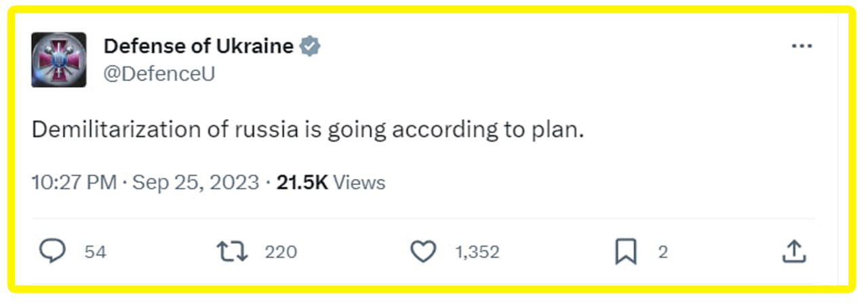The height and width of the screenshot is (305, 868).
Task: Share the tweet via the upload arrow icon
Action: coord(793,252)
